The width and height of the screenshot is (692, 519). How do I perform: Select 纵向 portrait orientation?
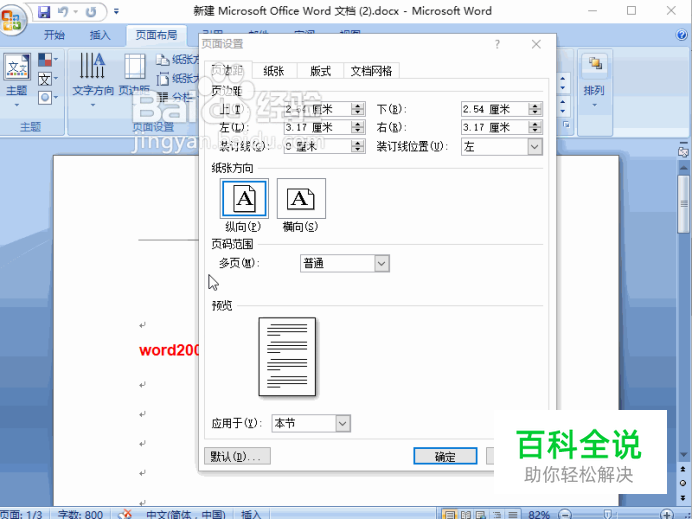244,198
